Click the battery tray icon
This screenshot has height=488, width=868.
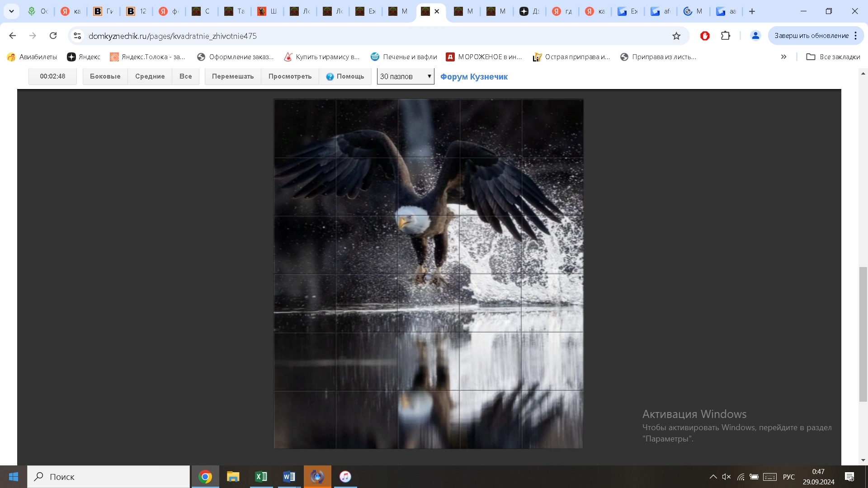click(754, 477)
